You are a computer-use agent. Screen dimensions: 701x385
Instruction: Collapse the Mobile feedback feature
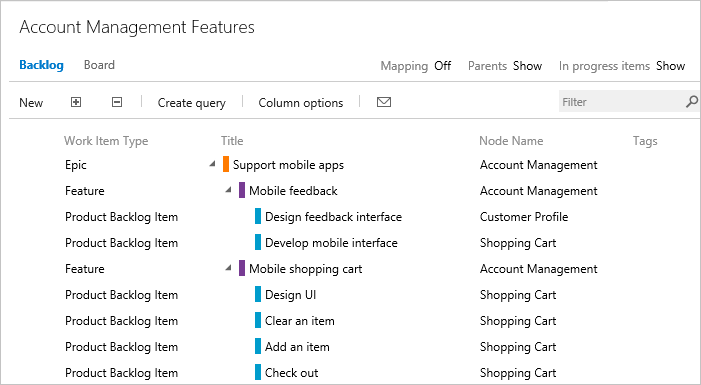[228, 190]
